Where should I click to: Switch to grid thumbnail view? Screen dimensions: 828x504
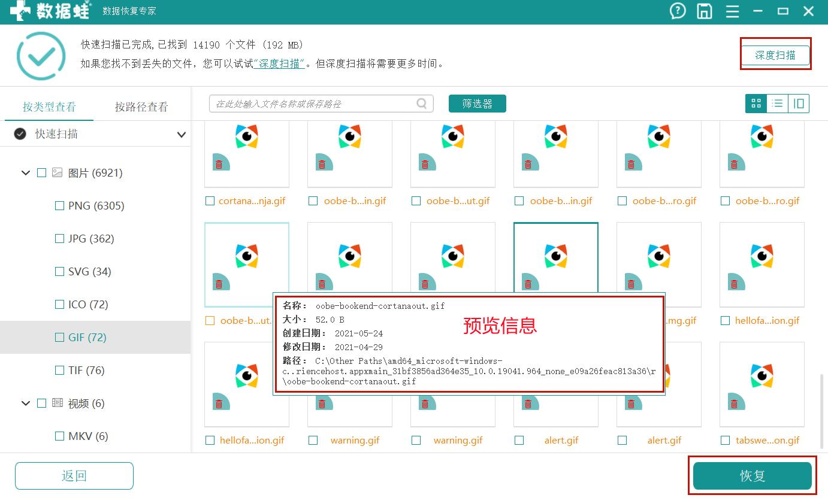point(756,104)
